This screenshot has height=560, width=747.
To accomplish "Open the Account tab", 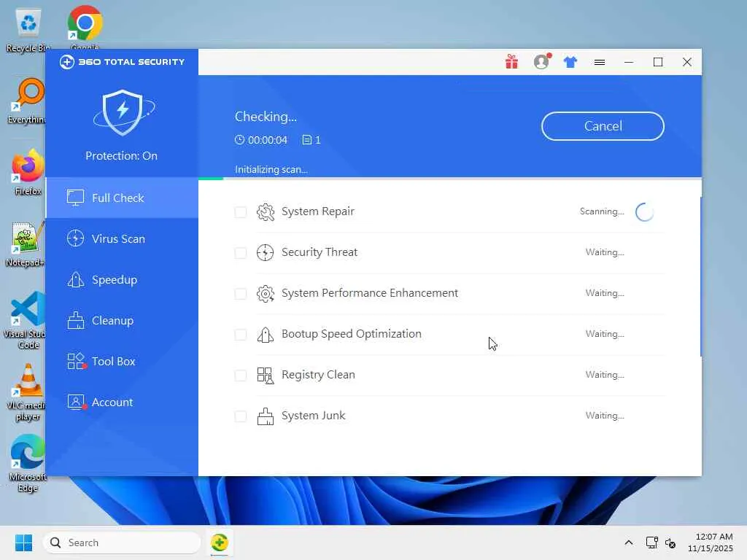I will (122, 402).
